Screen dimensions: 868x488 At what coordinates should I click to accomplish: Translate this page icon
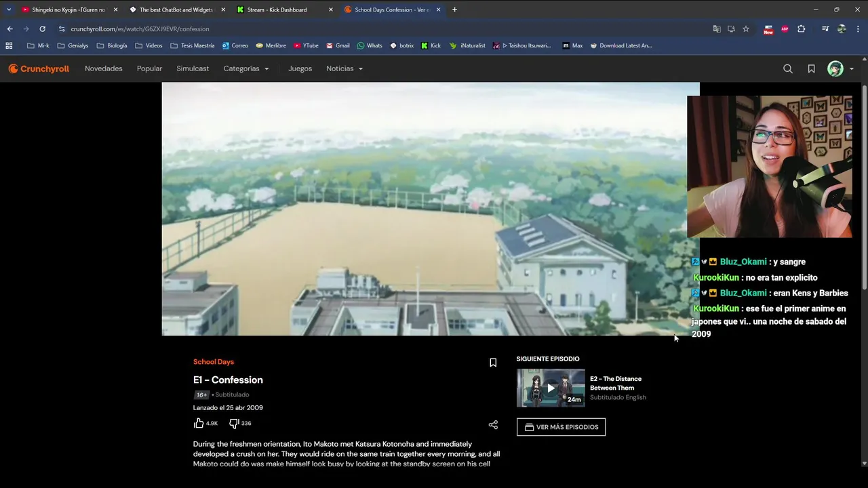[717, 28]
